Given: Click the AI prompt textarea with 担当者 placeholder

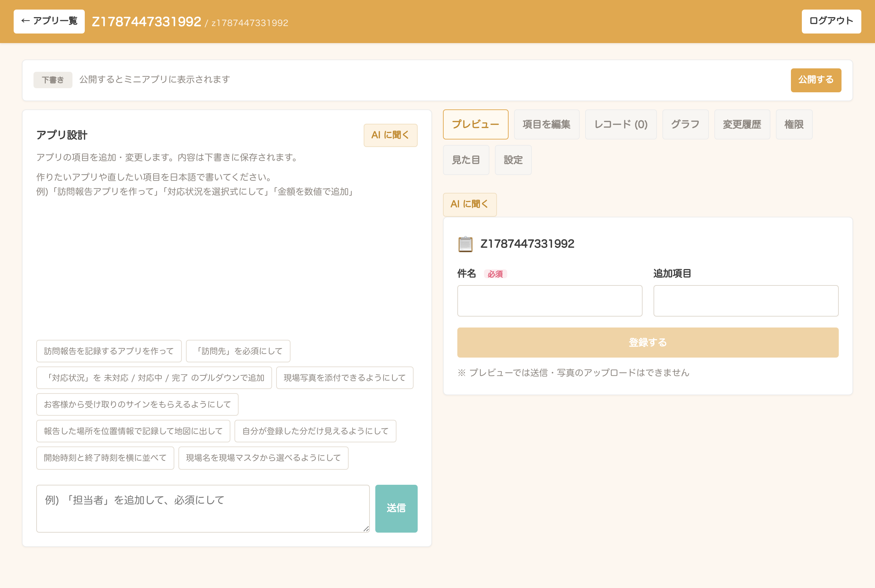Looking at the screenshot, I should pos(203,508).
